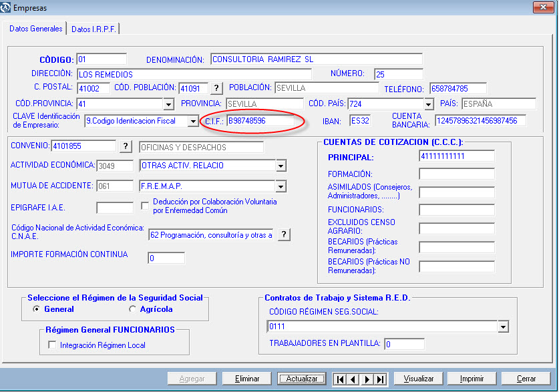559x392 pixels.
Task: Open the Convenio lookup question button
Action: (x=126, y=146)
